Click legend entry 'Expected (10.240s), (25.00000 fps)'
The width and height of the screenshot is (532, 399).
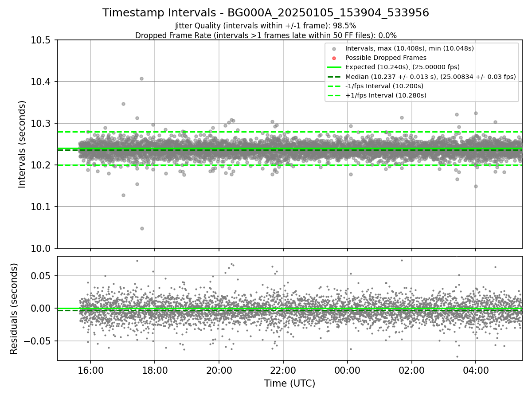pos(402,67)
